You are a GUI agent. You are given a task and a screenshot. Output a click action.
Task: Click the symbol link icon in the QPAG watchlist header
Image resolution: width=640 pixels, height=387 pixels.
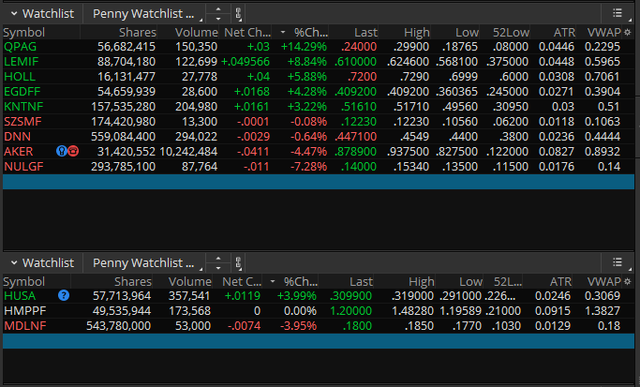tap(239, 14)
